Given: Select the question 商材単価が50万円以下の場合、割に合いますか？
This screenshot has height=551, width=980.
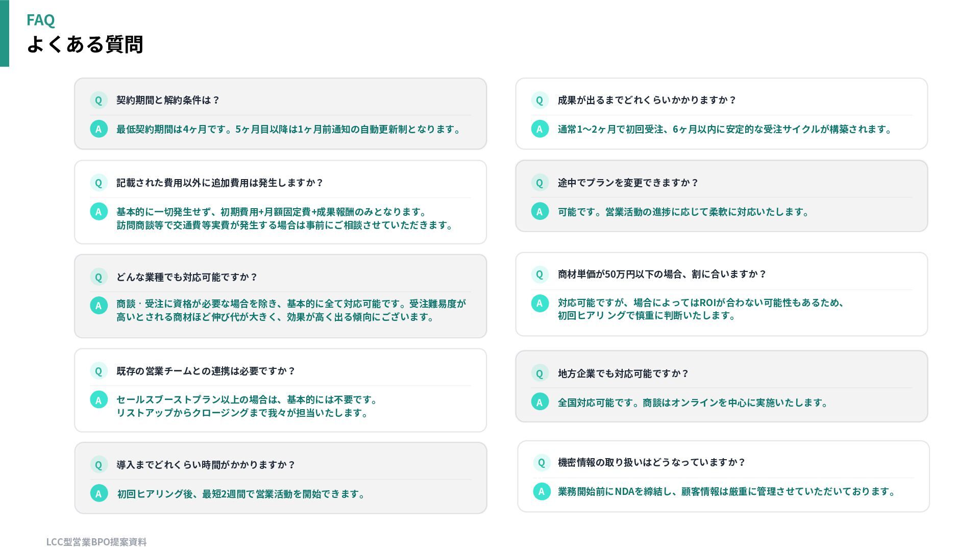Looking at the screenshot, I should point(661,274).
